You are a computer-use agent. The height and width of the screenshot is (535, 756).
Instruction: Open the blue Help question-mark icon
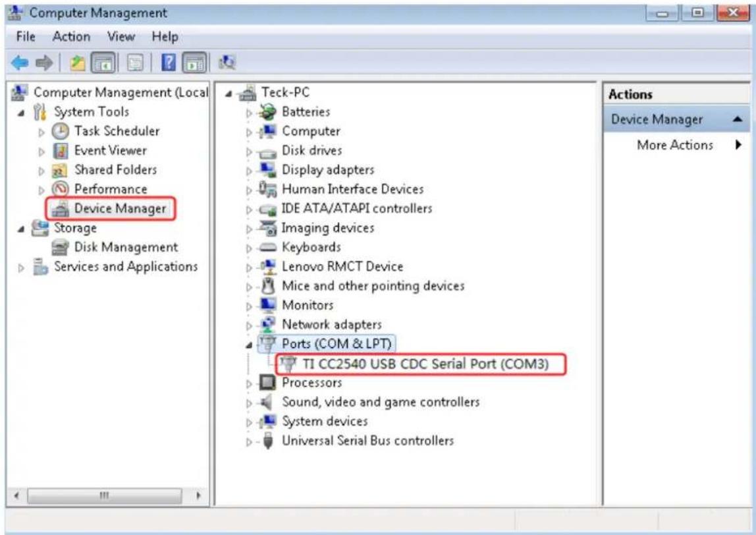pyautogui.click(x=169, y=63)
